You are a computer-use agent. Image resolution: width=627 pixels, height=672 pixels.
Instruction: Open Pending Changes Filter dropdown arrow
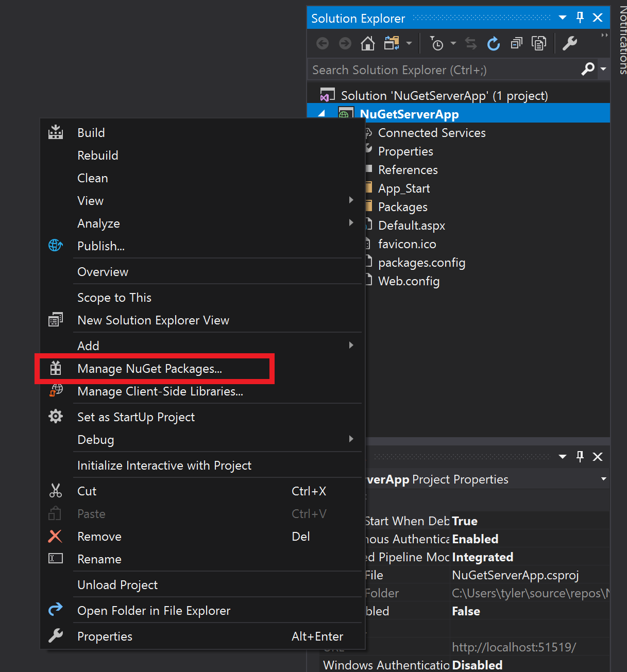(453, 43)
